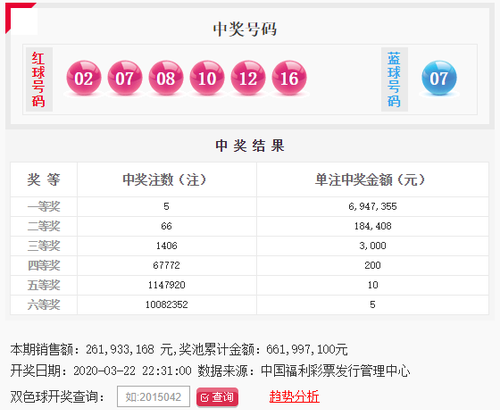
Task: Click red ball number 08
Action: coord(166,78)
